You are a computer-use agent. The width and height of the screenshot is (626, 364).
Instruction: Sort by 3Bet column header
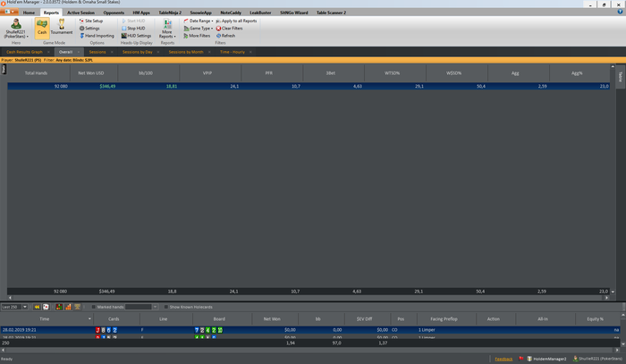pos(334,73)
